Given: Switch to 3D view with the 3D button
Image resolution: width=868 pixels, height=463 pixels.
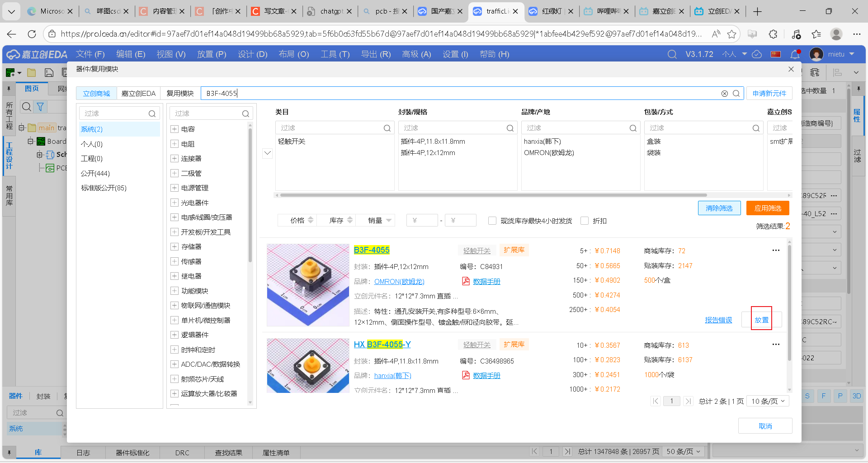Looking at the screenshot, I should [x=856, y=396].
